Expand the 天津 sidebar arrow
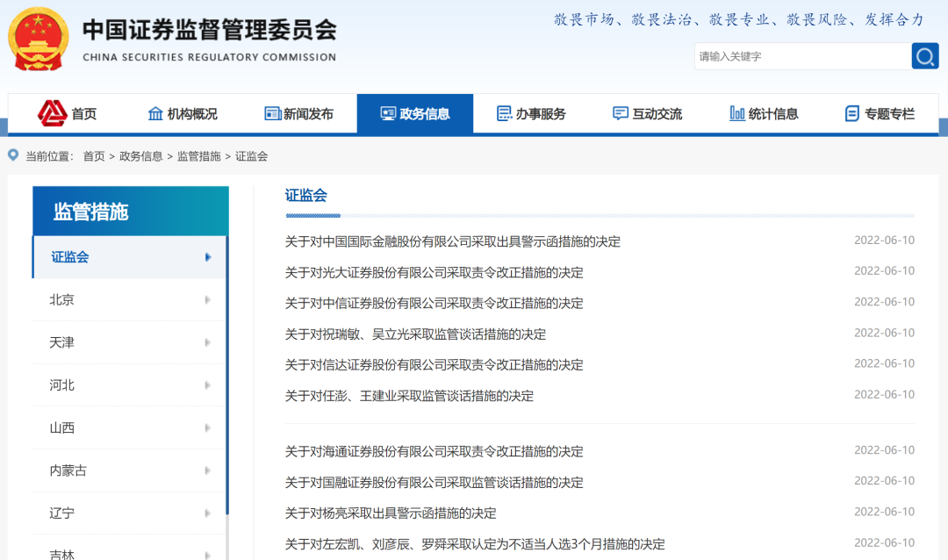The width and height of the screenshot is (948, 560). pos(208,342)
